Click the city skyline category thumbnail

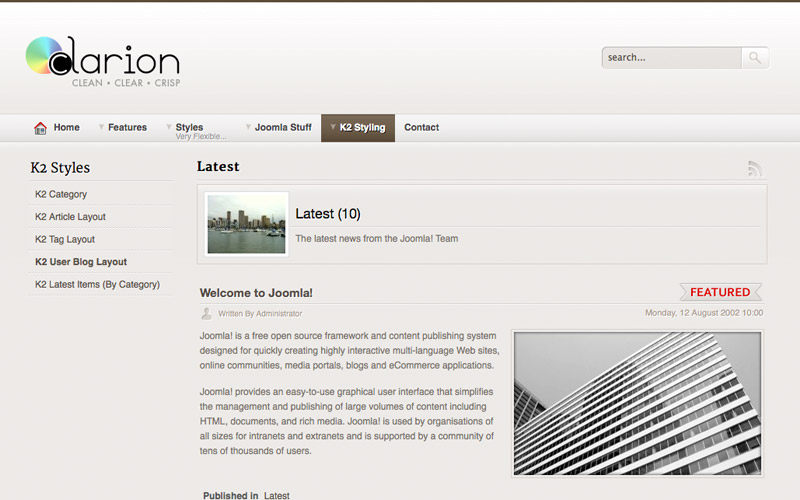[246, 224]
